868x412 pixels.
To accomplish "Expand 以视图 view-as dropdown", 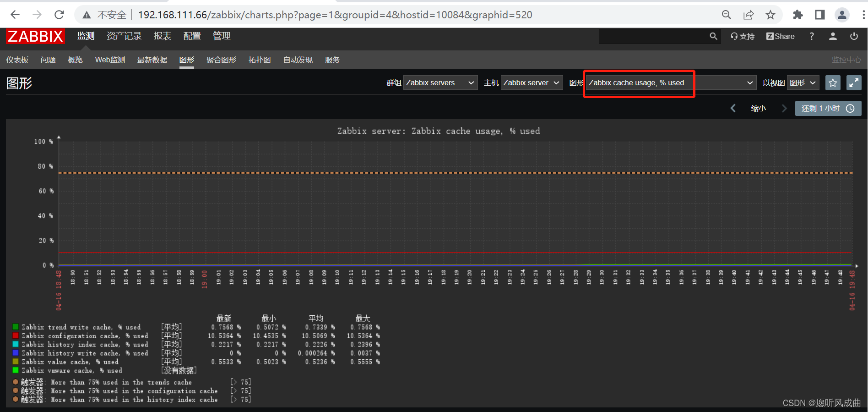I will [803, 83].
